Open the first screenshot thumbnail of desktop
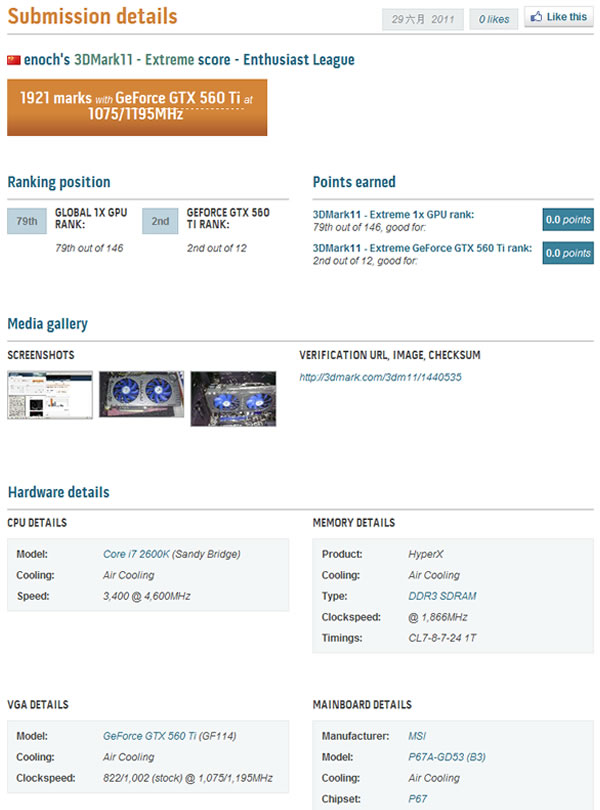Viewport: 600px width, 810px height. tap(50, 395)
